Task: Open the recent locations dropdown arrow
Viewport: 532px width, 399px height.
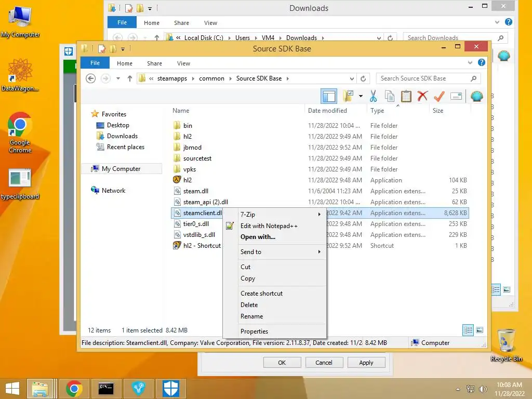Action: pyautogui.click(x=118, y=79)
